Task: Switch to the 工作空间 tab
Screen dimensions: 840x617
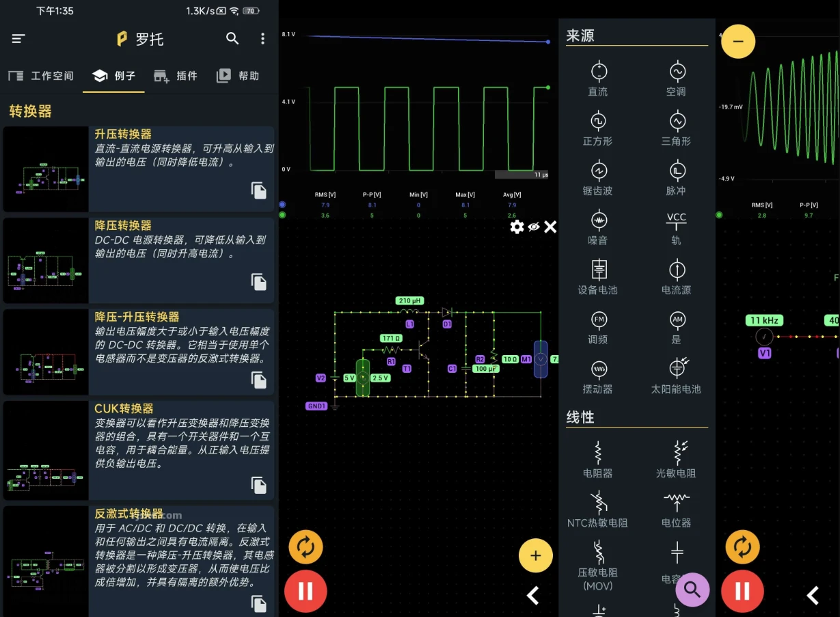Action: coord(41,76)
